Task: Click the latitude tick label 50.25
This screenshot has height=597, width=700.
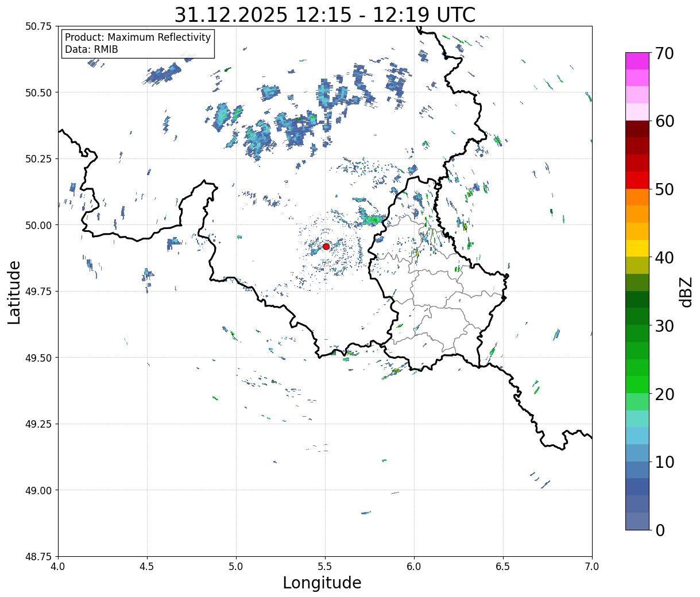Action: [38, 159]
